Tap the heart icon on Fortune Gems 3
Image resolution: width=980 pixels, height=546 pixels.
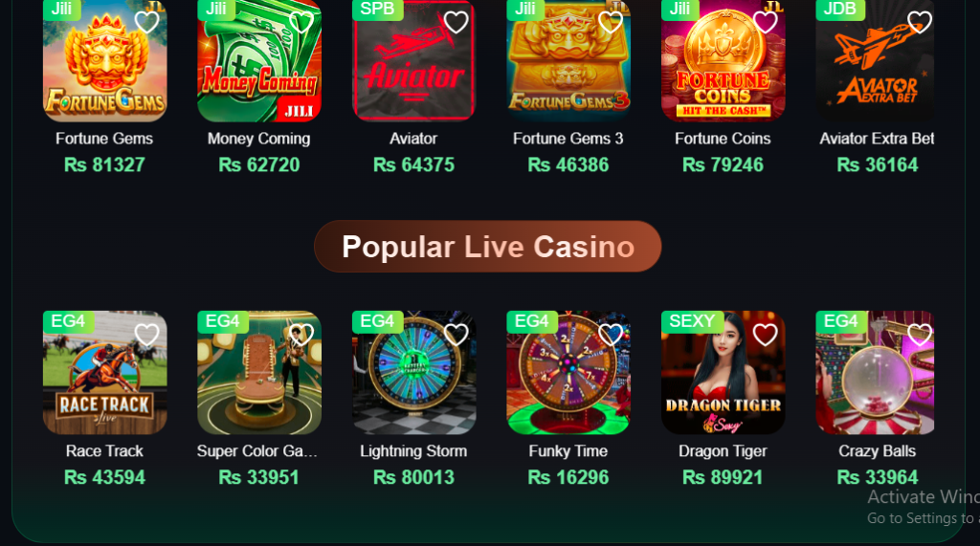[611, 23]
